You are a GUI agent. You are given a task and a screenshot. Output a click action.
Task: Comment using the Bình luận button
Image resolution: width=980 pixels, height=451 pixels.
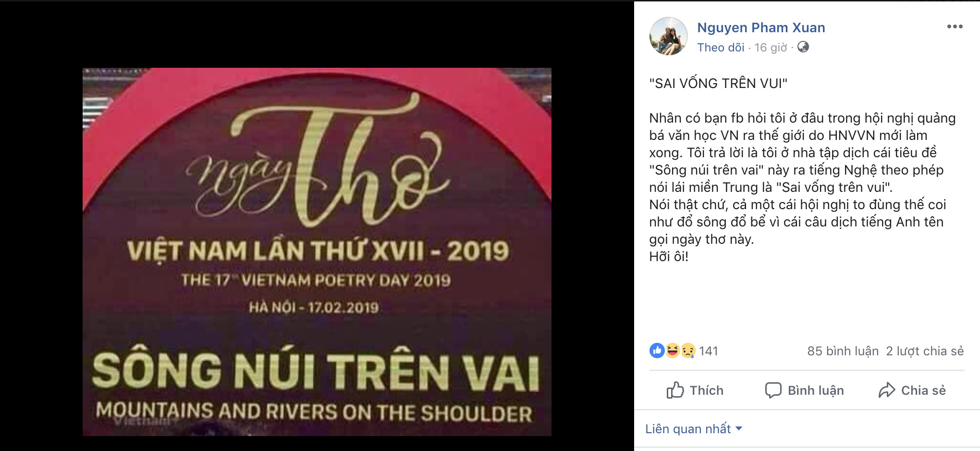pos(804,390)
